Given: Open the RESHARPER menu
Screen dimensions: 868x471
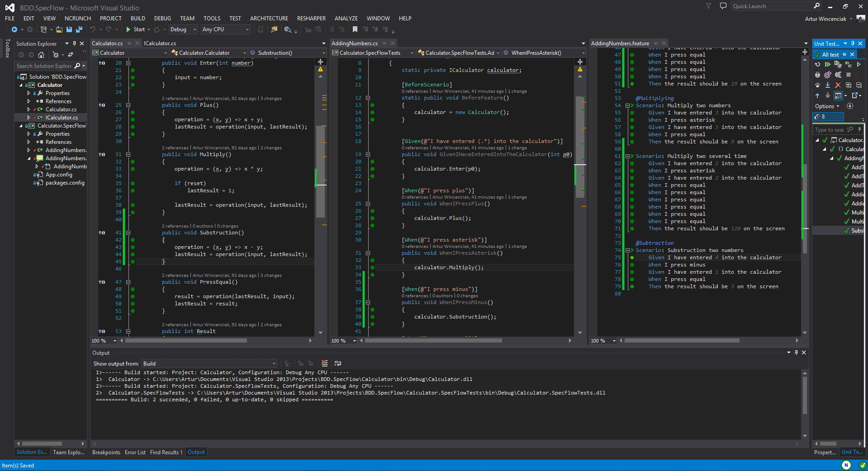Looking at the screenshot, I should 311,19.
